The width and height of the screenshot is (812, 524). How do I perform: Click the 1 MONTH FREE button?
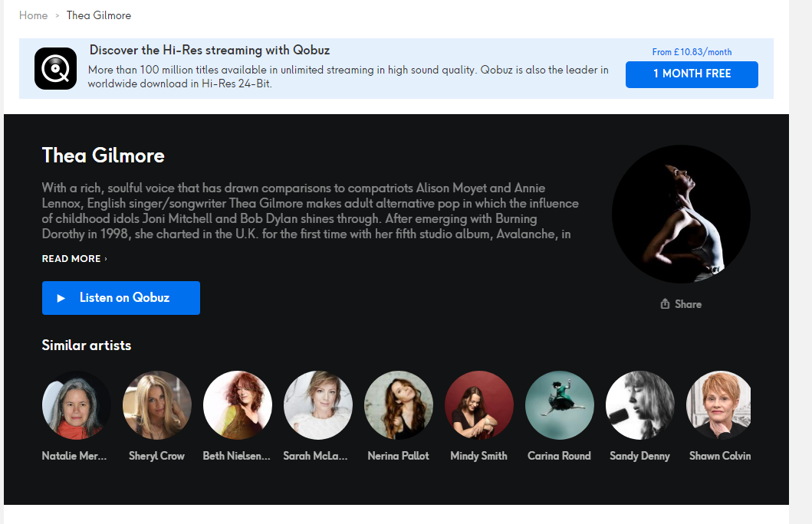coord(692,74)
